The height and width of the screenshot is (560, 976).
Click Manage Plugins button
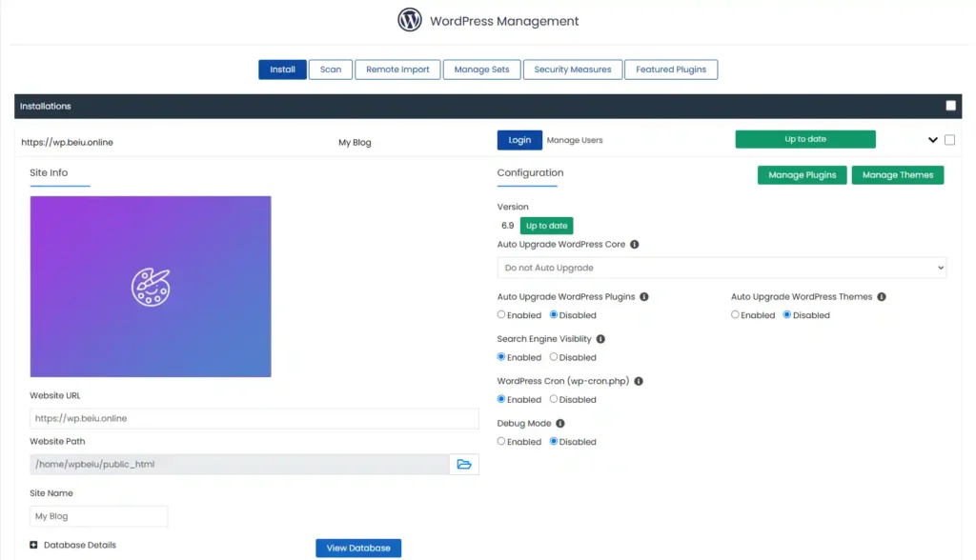pos(803,175)
